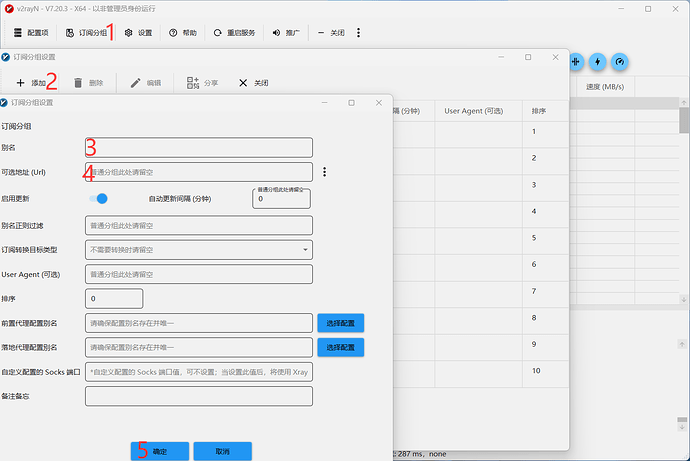Open three-dot menu beside the Url field
Screen dimensions: 690x461
[x=324, y=172]
